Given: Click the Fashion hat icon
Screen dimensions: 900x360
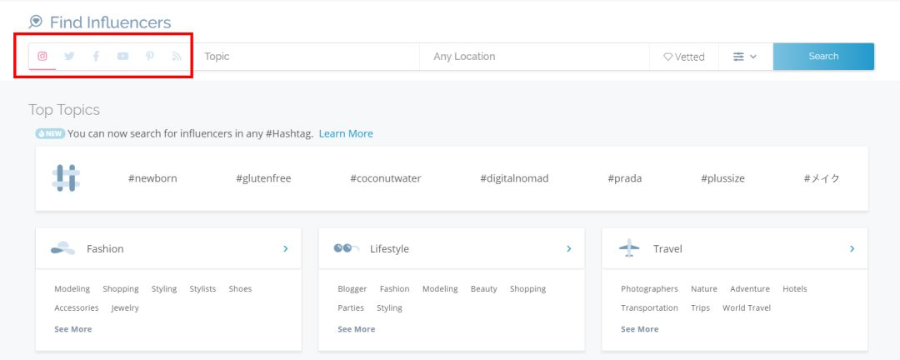Looking at the screenshot, I should tap(63, 249).
